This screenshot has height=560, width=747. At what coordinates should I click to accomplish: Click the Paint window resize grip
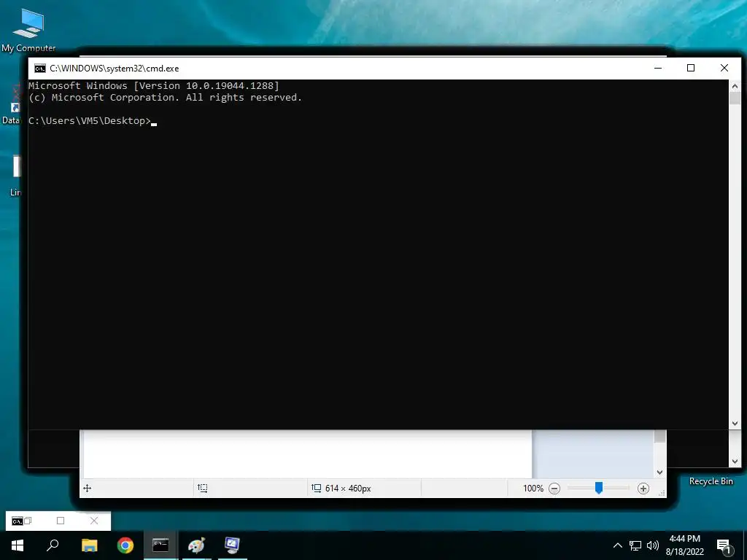(x=662, y=494)
